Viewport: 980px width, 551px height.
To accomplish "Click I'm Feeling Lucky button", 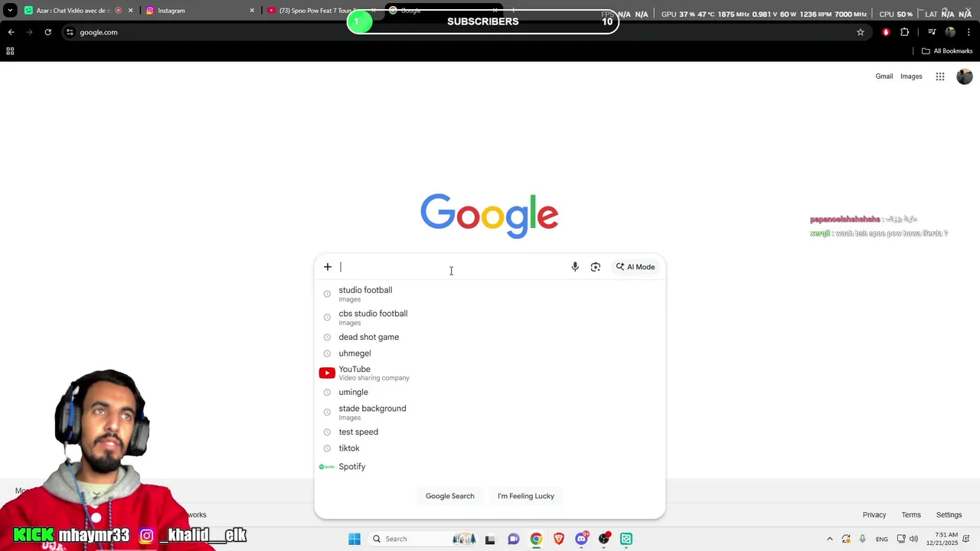I will click(x=526, y=496).
